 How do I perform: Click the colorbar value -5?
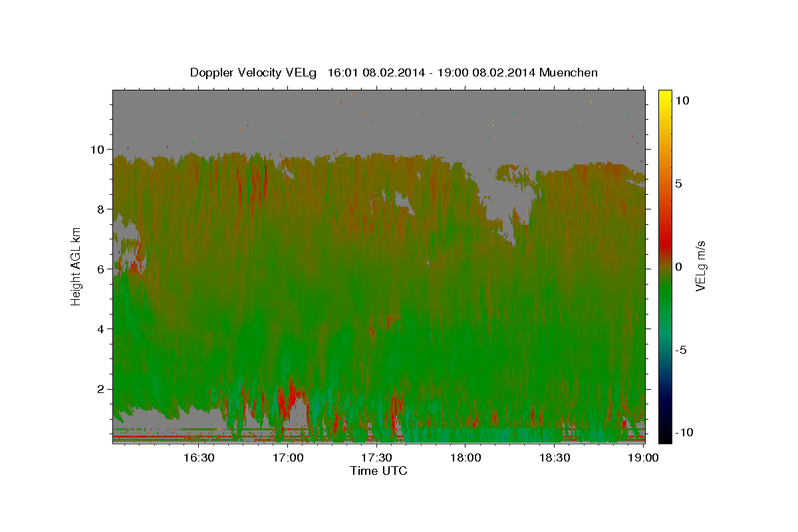click(682, 350)
